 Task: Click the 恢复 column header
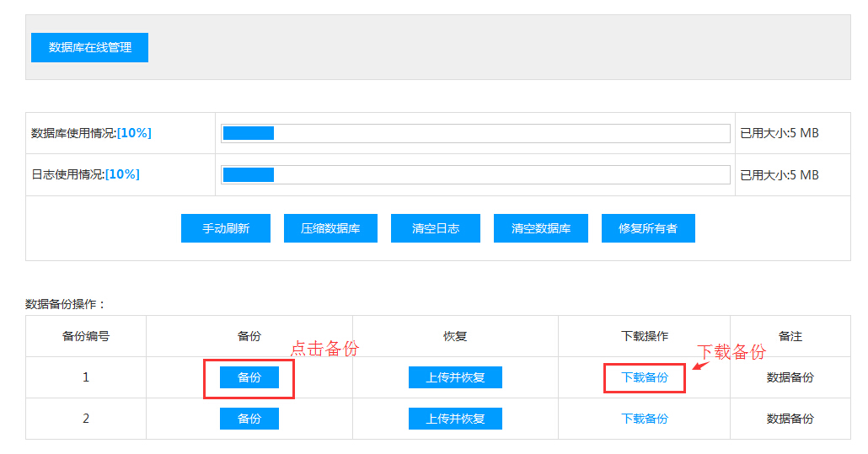click(x=455, y=336)
